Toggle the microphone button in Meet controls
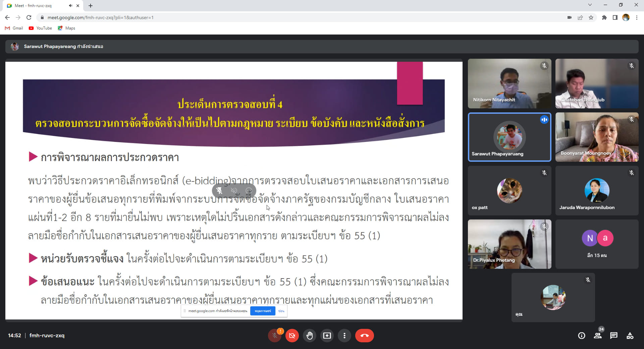This screenshot has height=349, width=644. pyautogui.click(x=275, y=336)
